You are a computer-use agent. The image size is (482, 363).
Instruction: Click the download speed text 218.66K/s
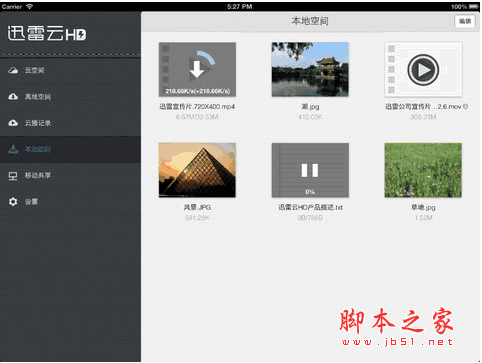[198, 91]
